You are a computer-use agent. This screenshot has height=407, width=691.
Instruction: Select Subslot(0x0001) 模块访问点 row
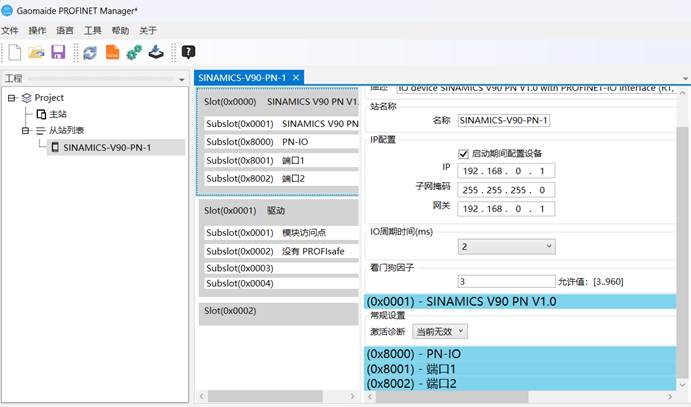click(x=282, y=233)
